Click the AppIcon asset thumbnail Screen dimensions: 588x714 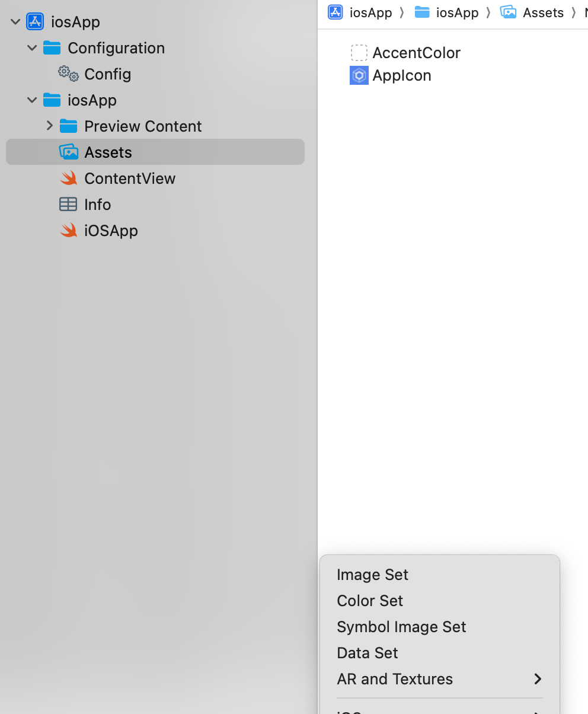click(359, 75)
